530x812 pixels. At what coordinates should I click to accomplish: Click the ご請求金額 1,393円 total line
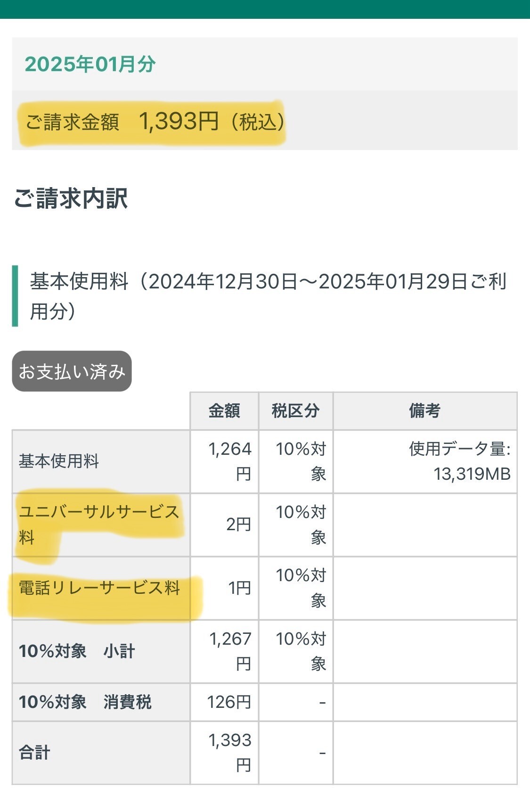coord(155,122)
